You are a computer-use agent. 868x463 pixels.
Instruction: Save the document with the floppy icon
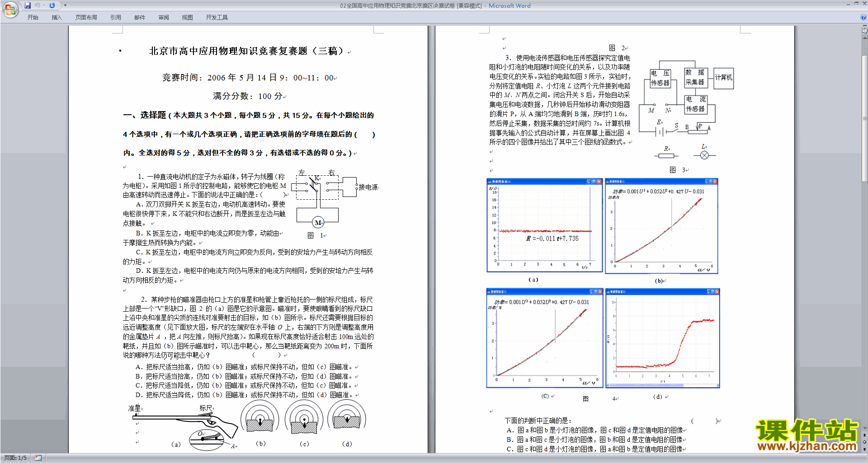point(28,5)
